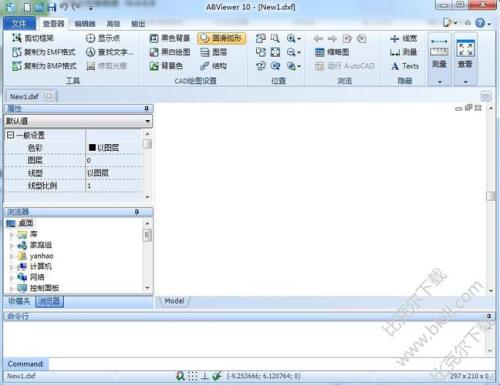500x385 pixels.
Task: Switch to the 编辑器 ribbon tab
Action: (85, 24)
